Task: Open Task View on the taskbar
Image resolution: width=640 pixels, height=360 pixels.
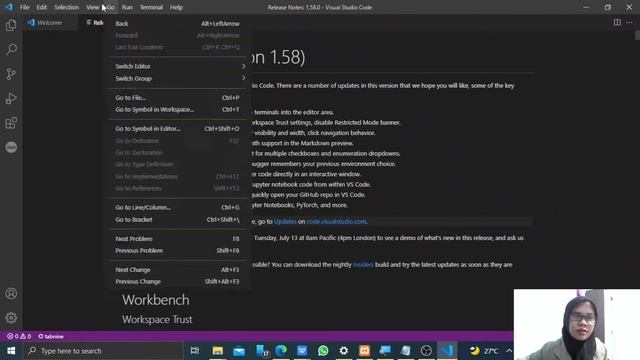Action: click(195, 351)
